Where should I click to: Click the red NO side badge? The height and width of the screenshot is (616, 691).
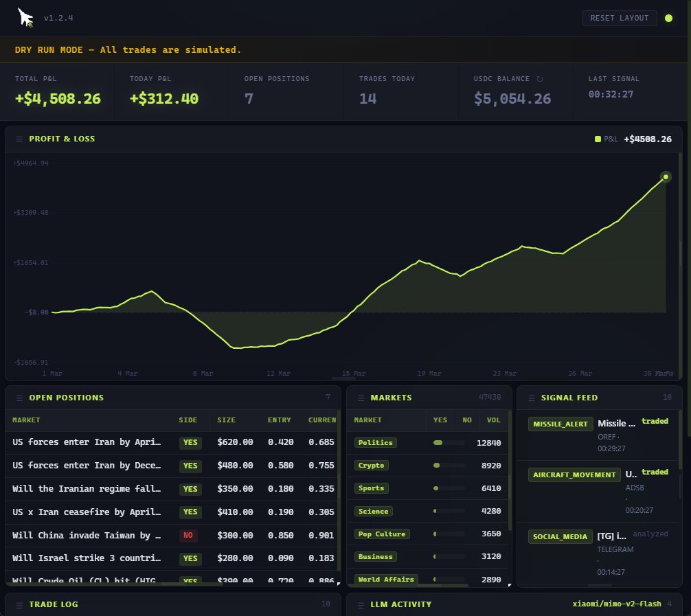tap(188, 536)
